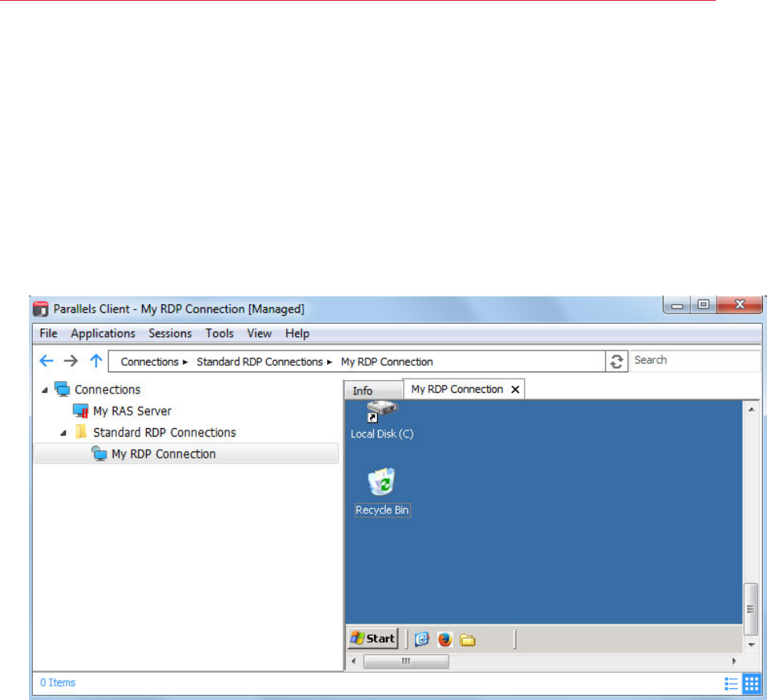The width and height of the screenshot is (767, 700).
Task: Launch the Internet Explorer quick launch icon
Action: click(422, 639)
